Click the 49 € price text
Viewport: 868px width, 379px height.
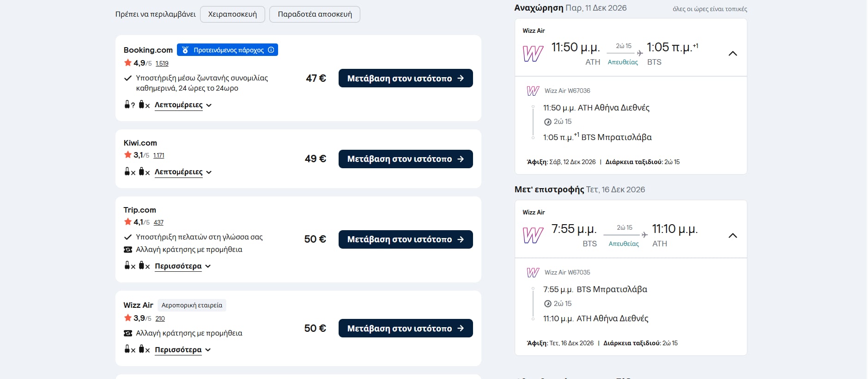316,159
